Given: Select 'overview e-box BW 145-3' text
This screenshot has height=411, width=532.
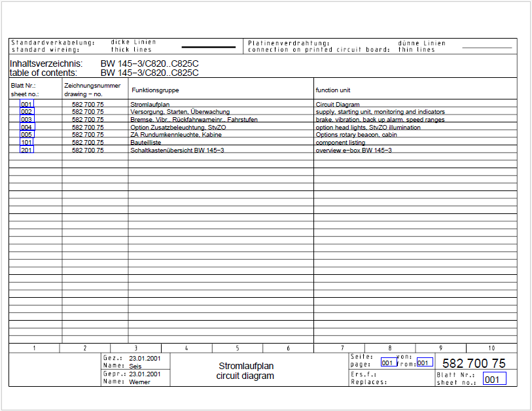Looking at the screenshot, I should [353, 150].
